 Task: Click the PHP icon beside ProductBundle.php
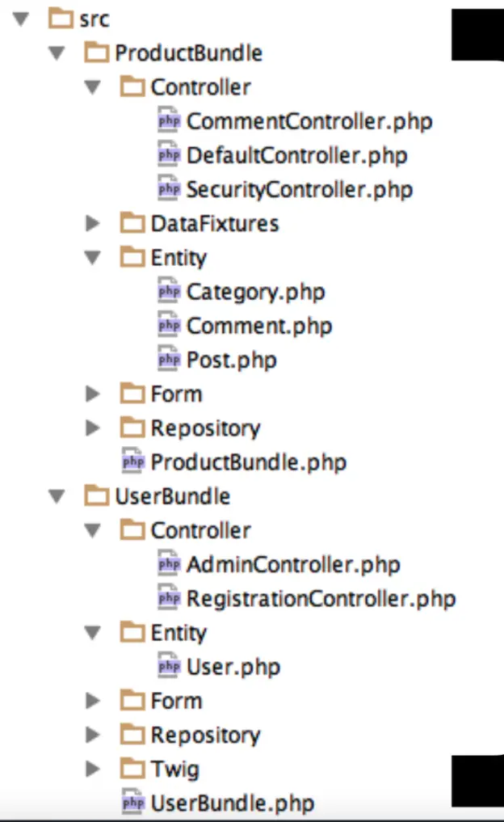(132, 462)
